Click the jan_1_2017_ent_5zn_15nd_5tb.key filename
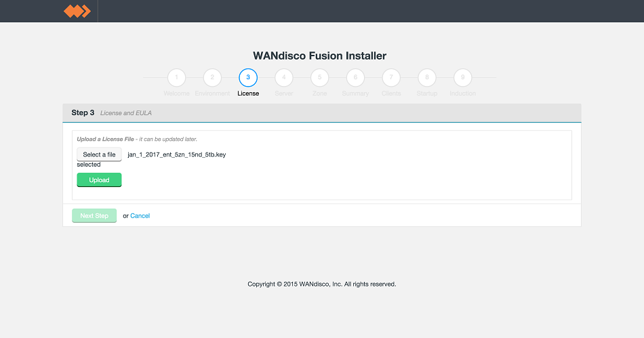This screenshot has height=338, width=644. [177, 154]
